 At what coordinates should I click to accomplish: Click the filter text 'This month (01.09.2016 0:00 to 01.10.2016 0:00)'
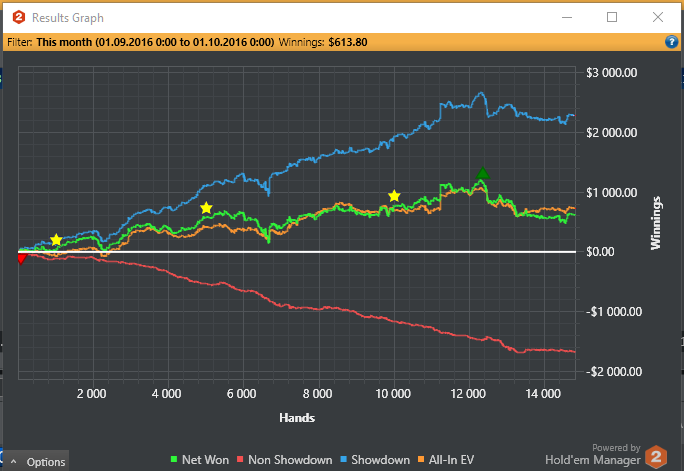pyautogui.click(x=155, y=42)
